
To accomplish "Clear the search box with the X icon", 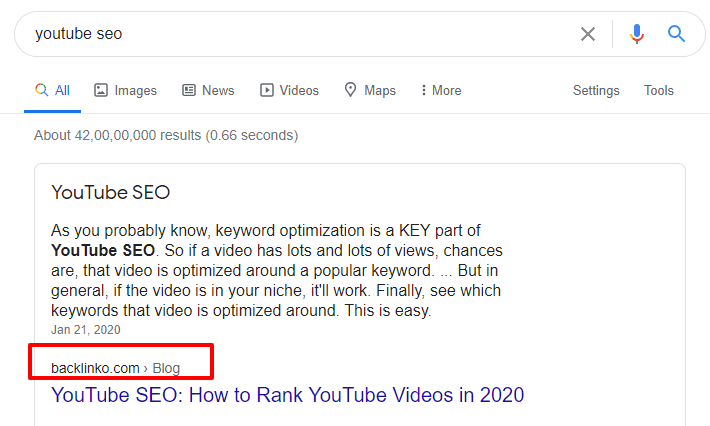I will coord(588,34).
